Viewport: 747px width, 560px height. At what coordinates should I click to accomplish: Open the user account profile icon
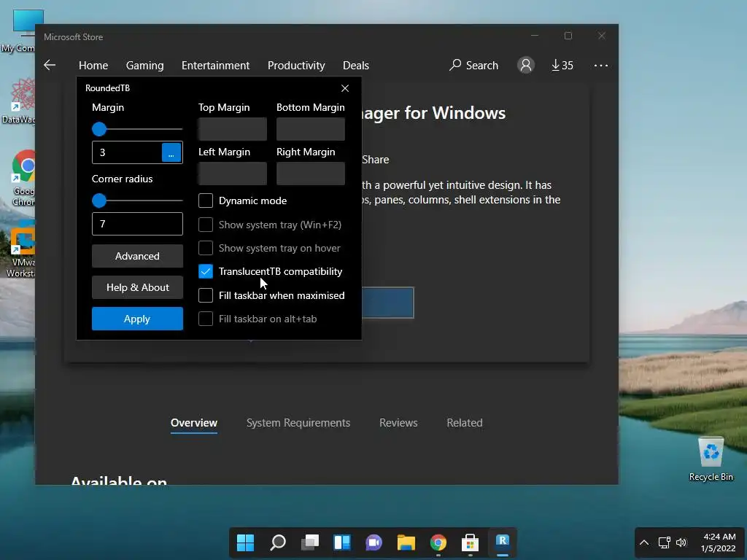[x=526, y=65]
